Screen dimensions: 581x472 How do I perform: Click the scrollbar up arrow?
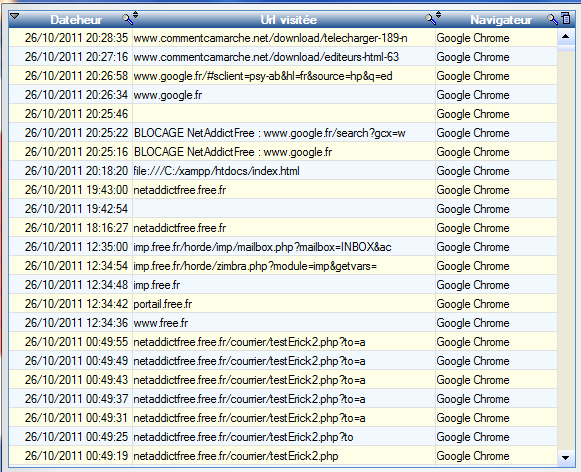point(565,36)
